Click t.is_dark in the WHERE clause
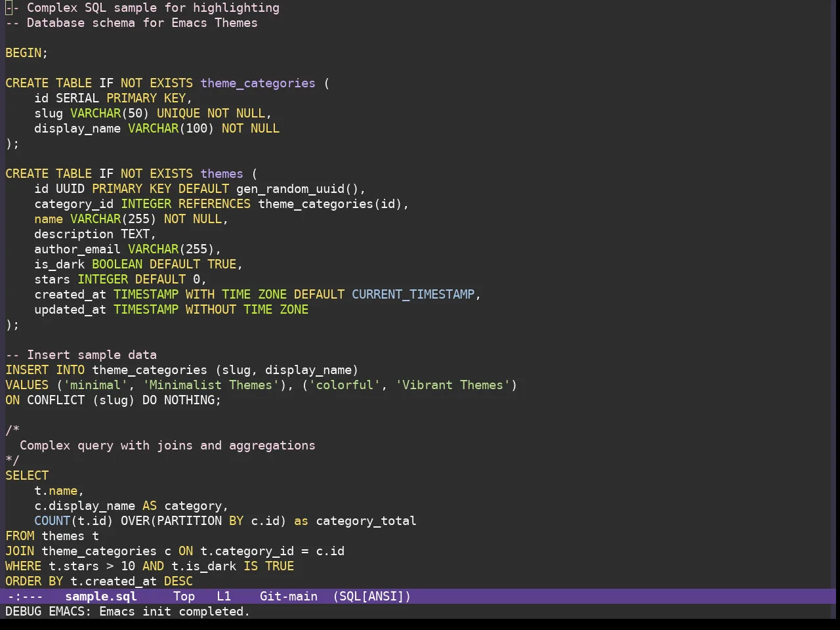 [203, 566]
